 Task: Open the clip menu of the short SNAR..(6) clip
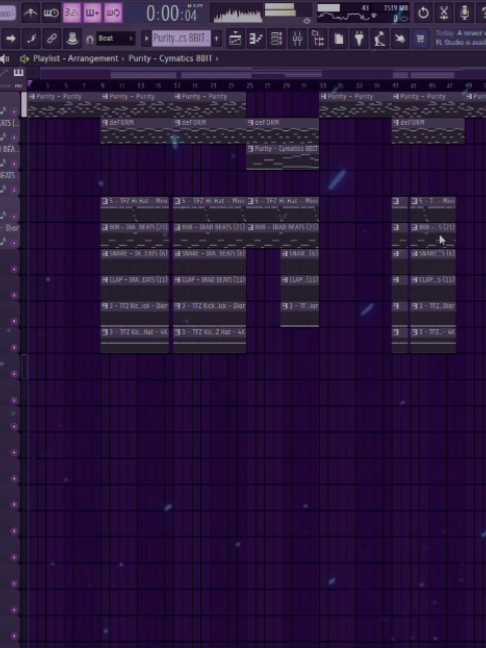(285, 253)
